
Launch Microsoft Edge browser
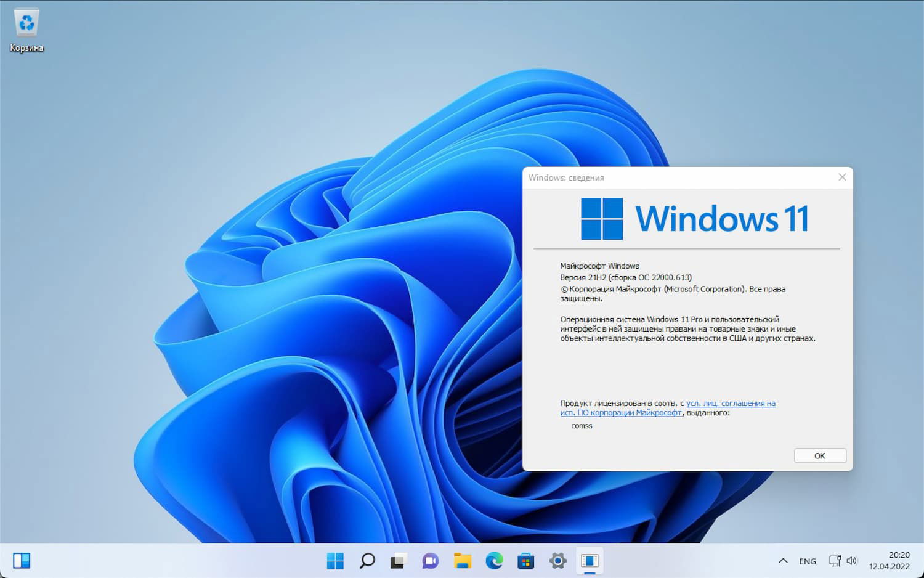tap(495, 561)
